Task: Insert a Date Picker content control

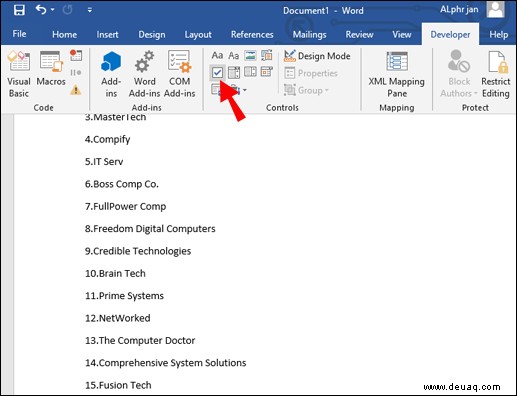Action: pos(267,72)
